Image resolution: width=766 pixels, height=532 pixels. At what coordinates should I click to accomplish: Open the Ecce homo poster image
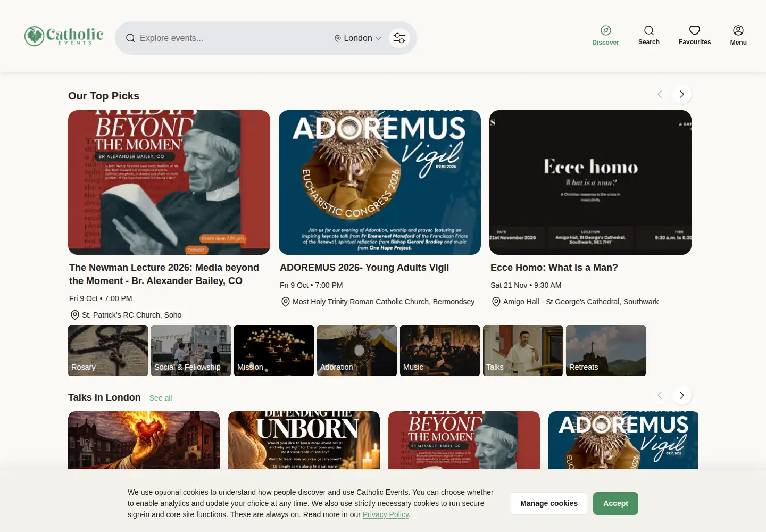click(x=590, y=182)
